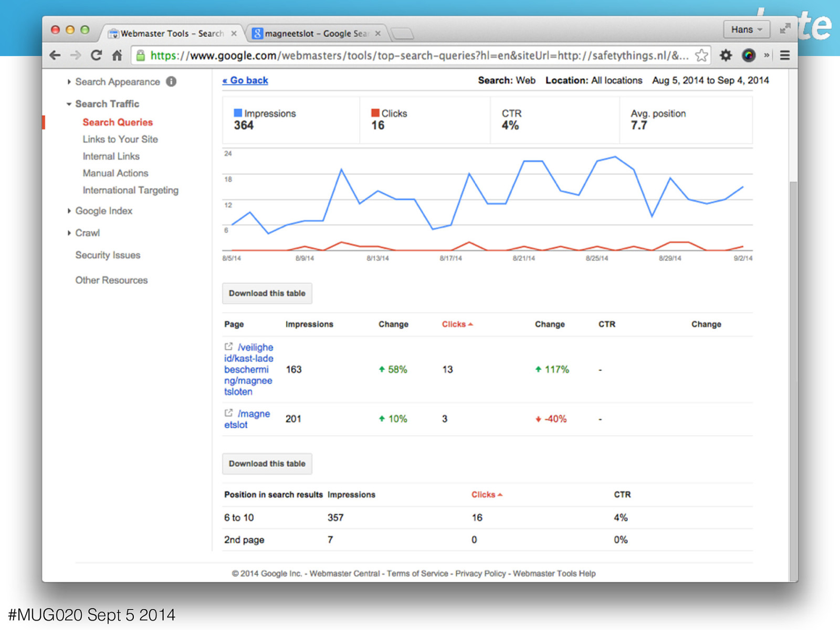Toggle the red Clicks series swatch

coord(375,113)
